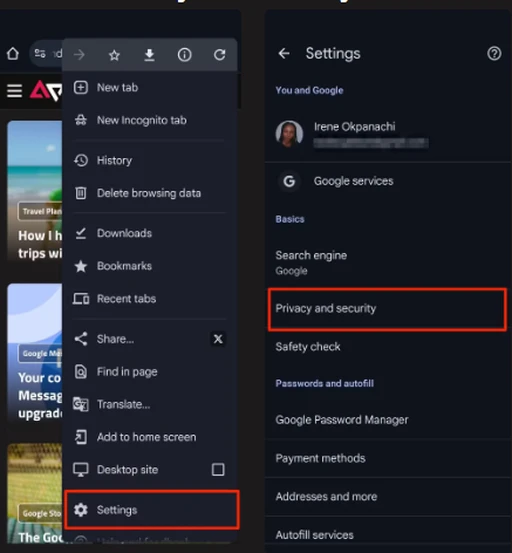Click the Desktop site monitor icon
The image size is (512, 553).
(x=81, y=470)
